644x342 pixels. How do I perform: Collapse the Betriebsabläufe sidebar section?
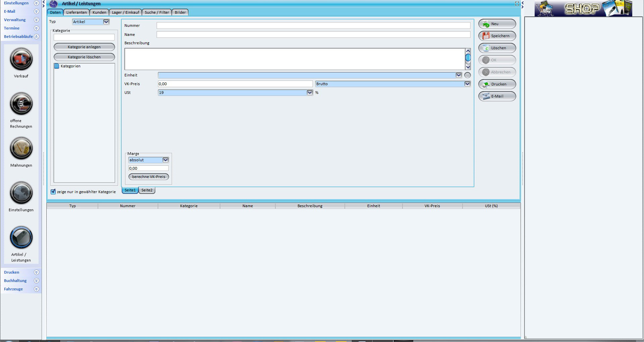point(36,37)
